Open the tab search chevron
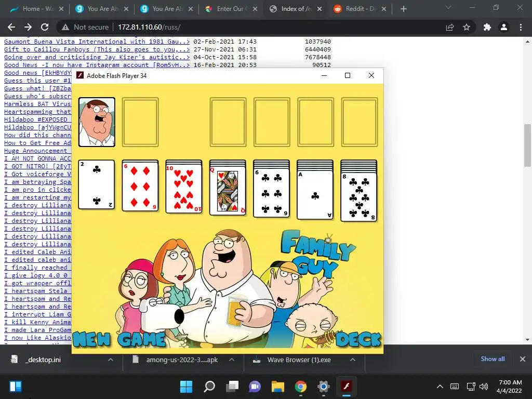The image size is (532, 399). pyautogui.click(x=448, y=7)
